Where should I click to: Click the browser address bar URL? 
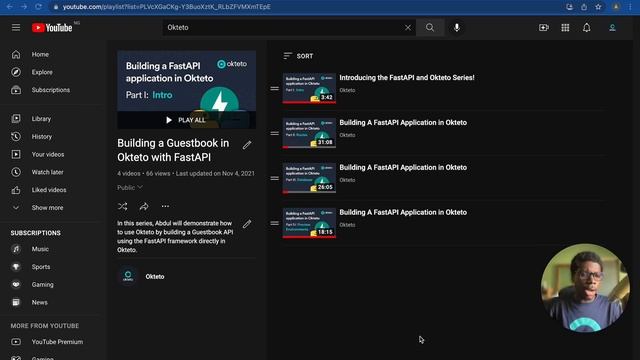[167, 7]
